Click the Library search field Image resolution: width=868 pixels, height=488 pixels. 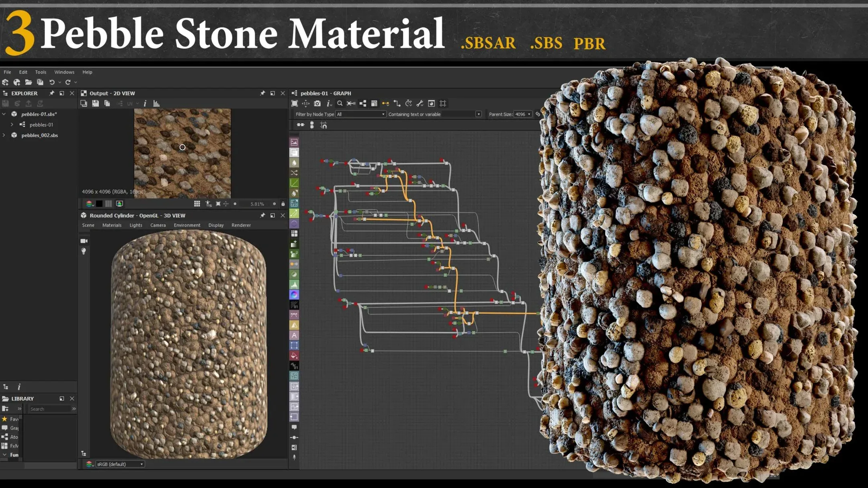(x=50, y=409)
